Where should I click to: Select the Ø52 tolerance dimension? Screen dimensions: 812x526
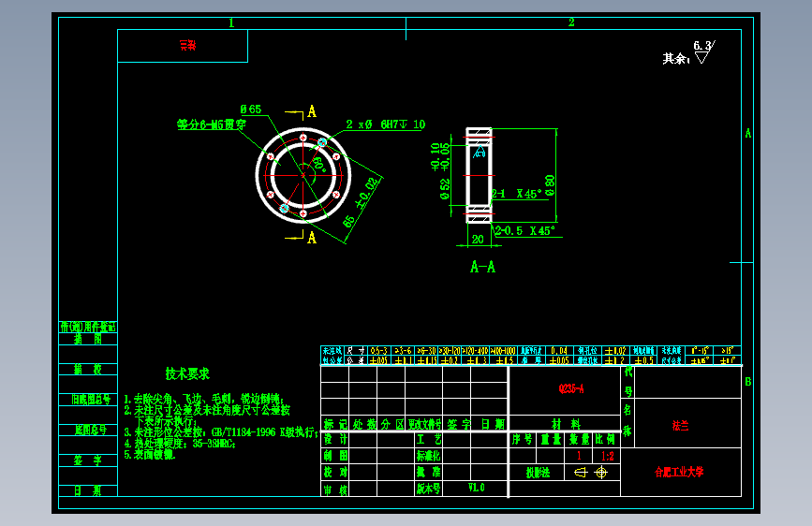[x=440, y=171]
